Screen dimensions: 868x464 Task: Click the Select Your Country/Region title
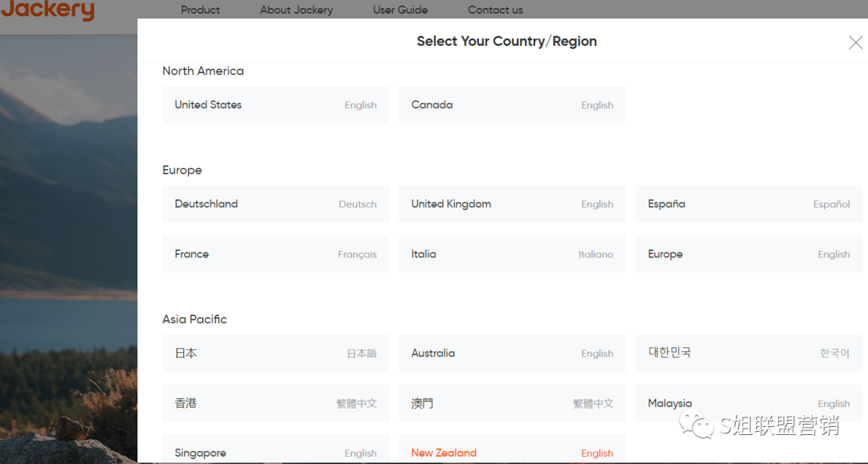[506, 42]
